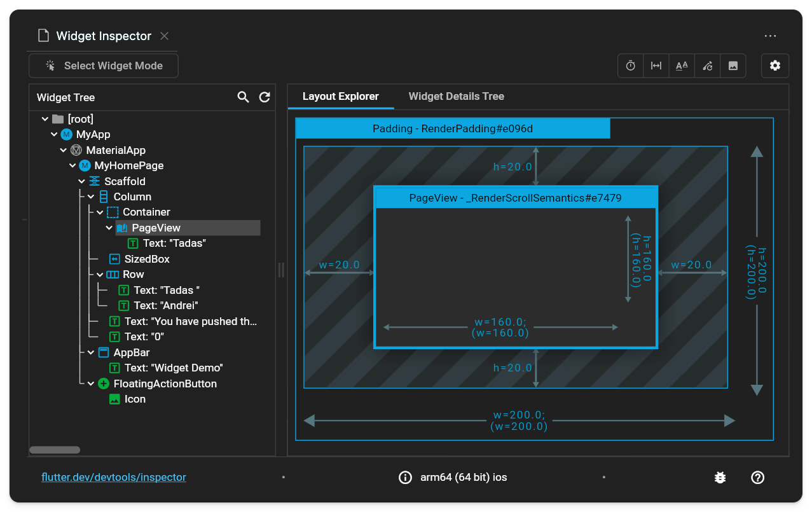Click the SizedBox icon
This screenshot has height=512, width=812.
tap(114, 259)
